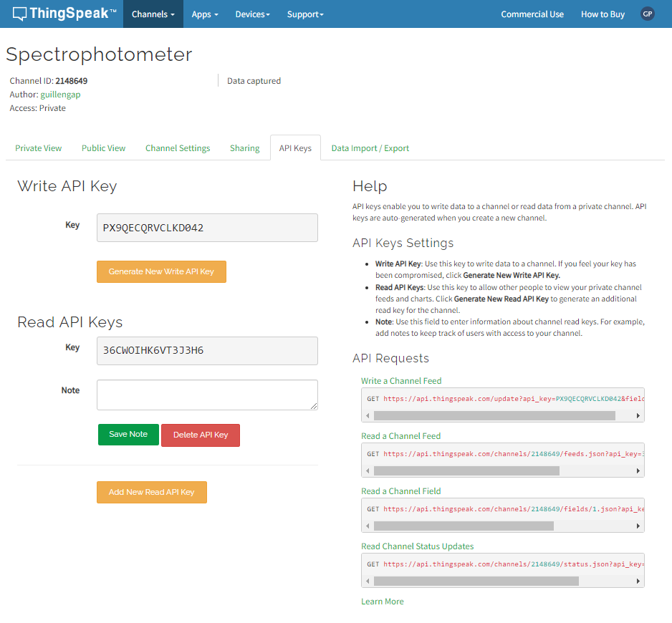Open the Support dropdown in navbar
Viewport: 672px width, 623px height.
(305, 14)
